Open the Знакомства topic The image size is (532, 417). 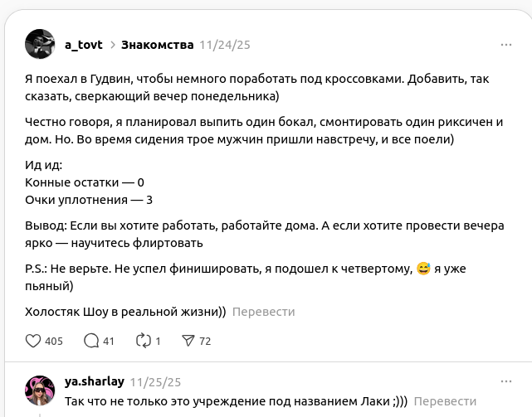click(x=157, y=44)
